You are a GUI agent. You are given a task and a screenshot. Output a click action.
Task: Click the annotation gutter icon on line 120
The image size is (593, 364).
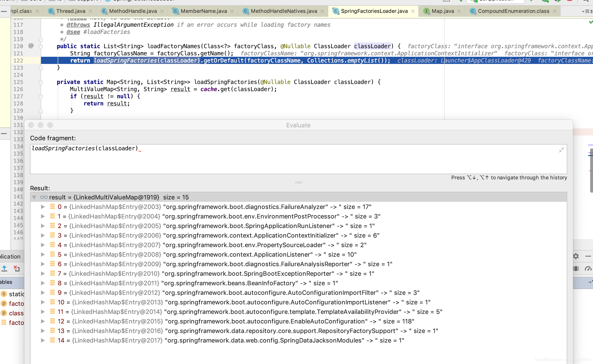(x=31, y=46)
